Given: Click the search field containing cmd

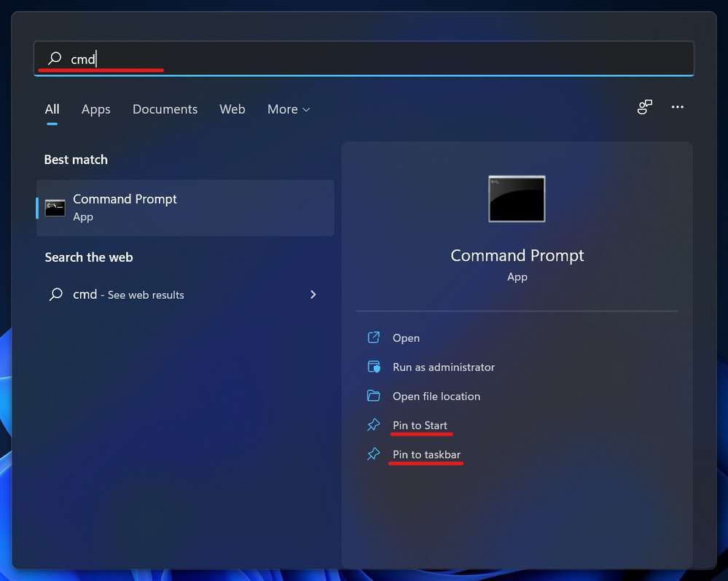Looking at the screenshot, I should pyautogui.click(x=364, y=58).
